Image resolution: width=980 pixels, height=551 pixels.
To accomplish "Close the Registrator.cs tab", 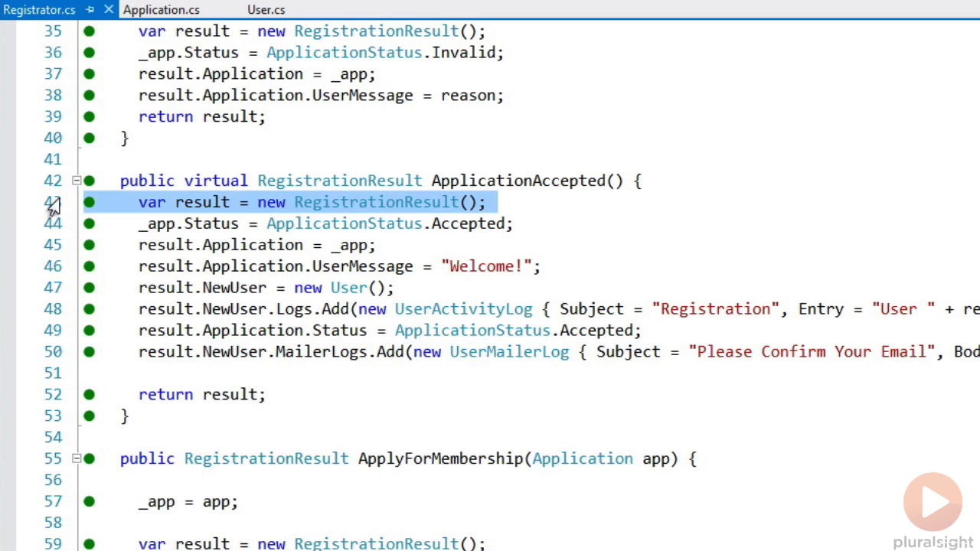I will (108, 10).
